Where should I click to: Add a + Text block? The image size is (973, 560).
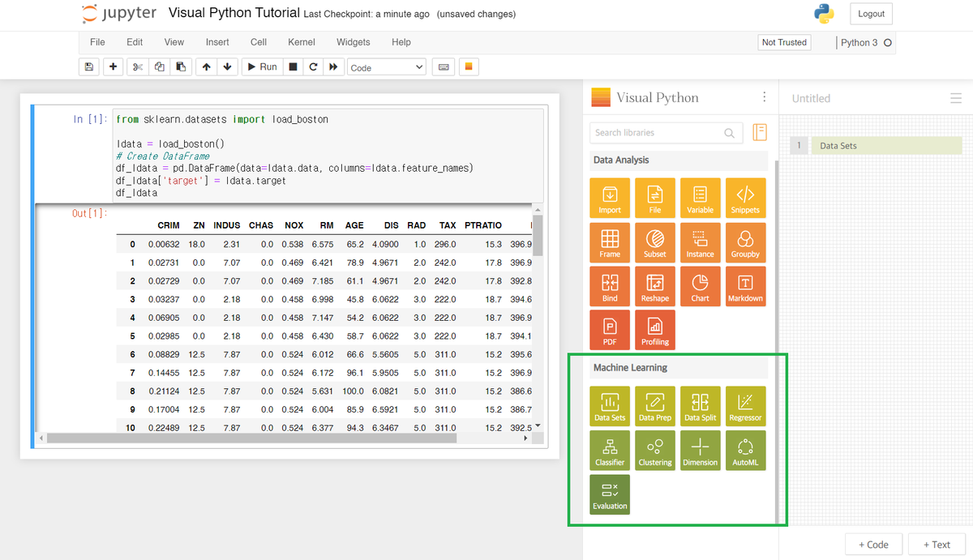point(936,545)
